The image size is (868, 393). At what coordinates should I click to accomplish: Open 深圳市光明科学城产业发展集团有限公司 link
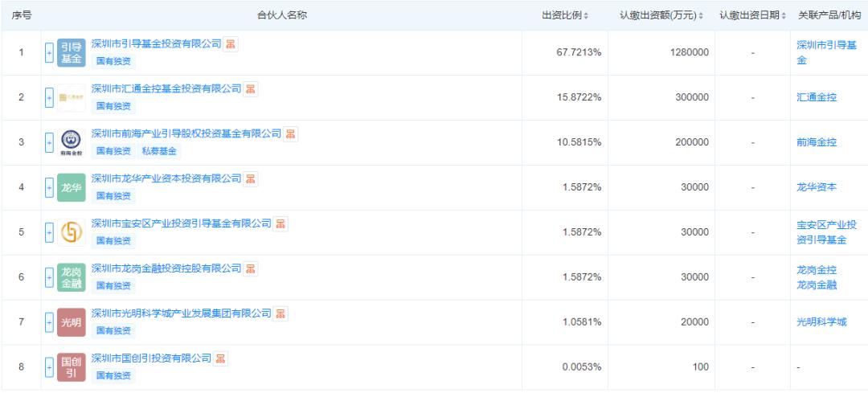click(x=182, y=313)
